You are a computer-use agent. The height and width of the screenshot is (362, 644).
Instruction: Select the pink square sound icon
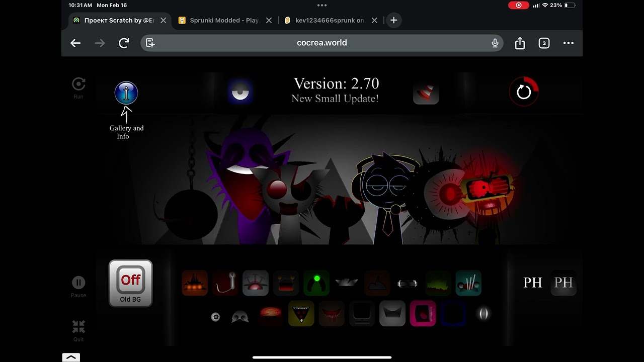point(423,314)
